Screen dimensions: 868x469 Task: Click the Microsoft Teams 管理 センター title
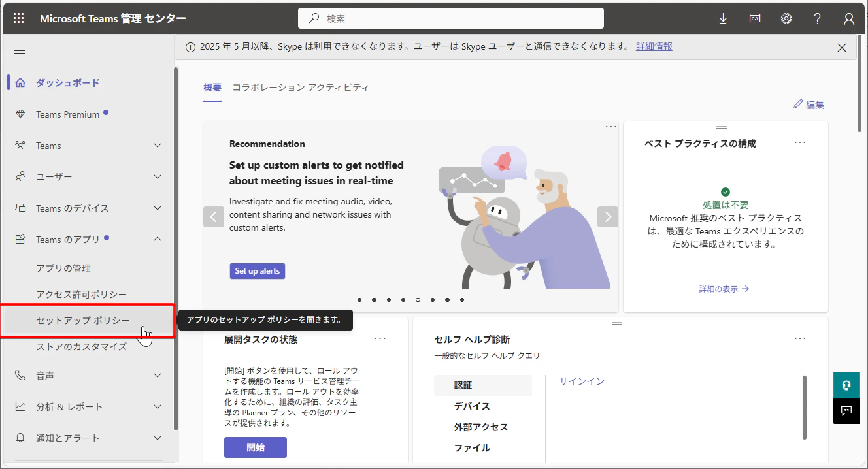coord(113,18)
